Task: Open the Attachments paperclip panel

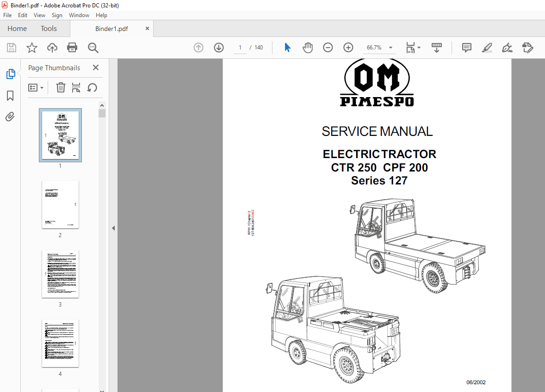Action: pyautogui.click(x=10, y=116)
